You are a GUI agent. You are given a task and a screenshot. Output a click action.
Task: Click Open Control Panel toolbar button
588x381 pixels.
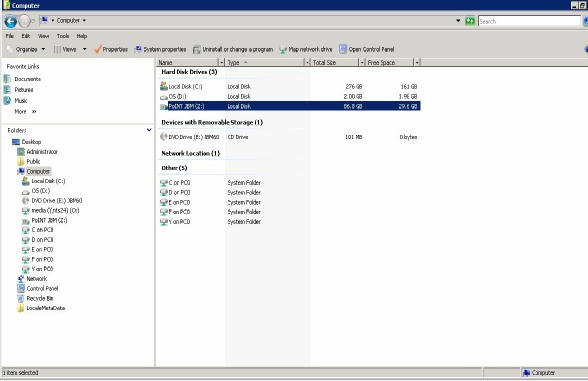tap(366, 49)
